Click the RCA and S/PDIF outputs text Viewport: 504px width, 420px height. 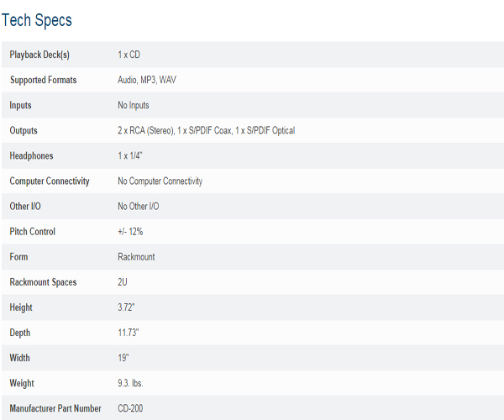click(x=207, y=130)
